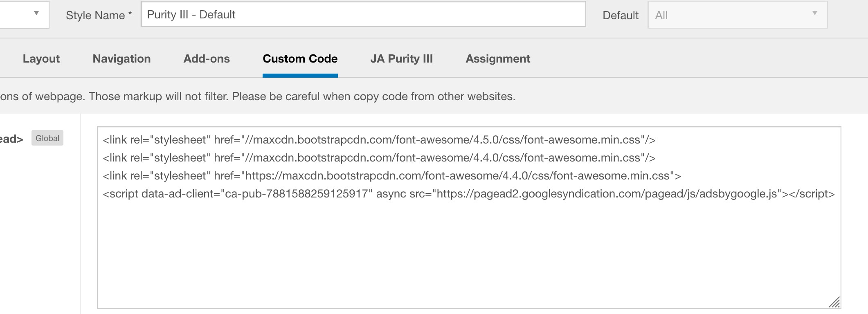Image resolution: width=868 pixels, height=314 pixels.
Task: Click the Default label text
Action: pos(620,16)
